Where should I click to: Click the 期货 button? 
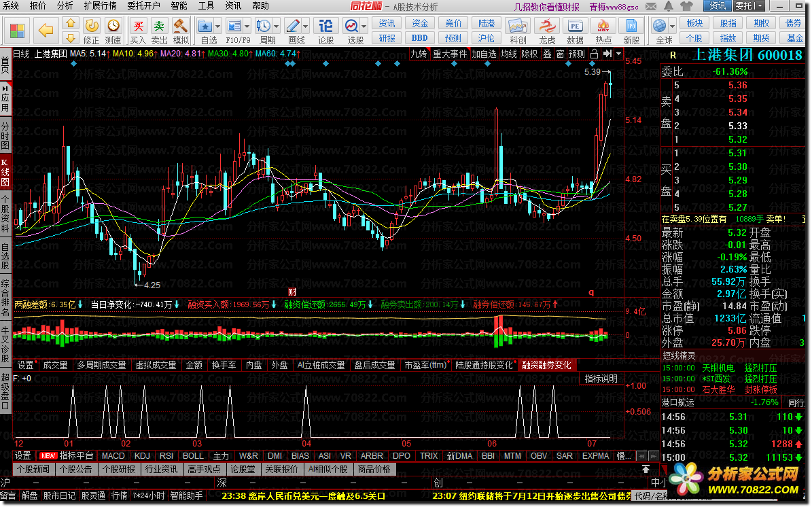click(761, 38)
